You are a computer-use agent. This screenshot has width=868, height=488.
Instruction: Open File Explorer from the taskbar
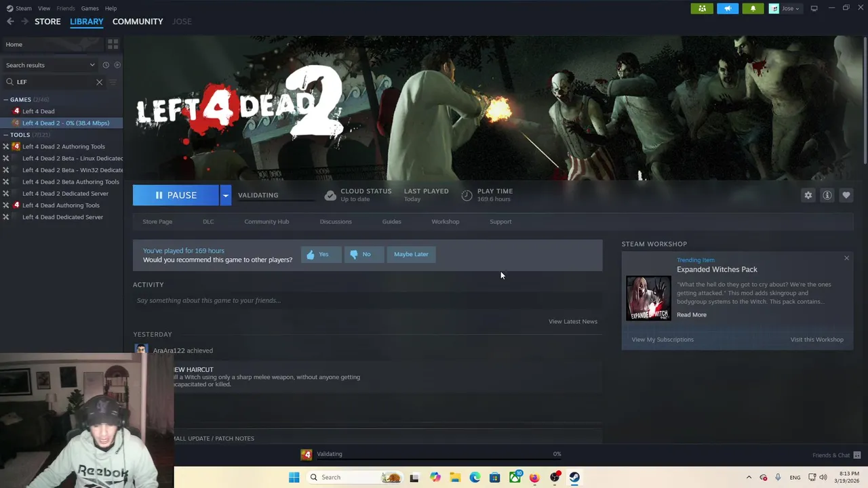[x=455, y=477]
